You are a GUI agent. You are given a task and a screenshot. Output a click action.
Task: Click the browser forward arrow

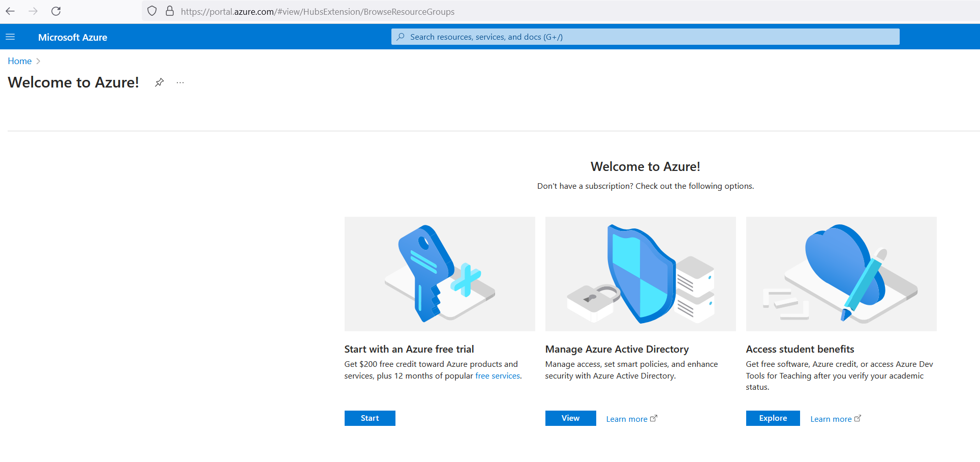pyautogui.click(x=33, y=11)
